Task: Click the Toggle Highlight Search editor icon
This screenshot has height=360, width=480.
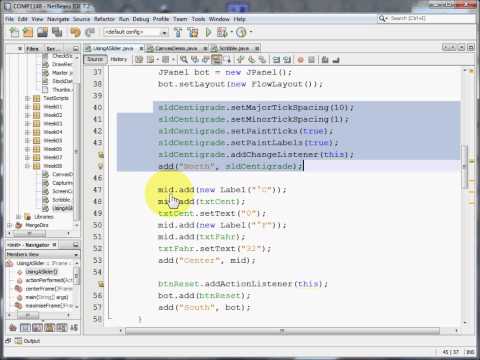Action: coord(217,60)
